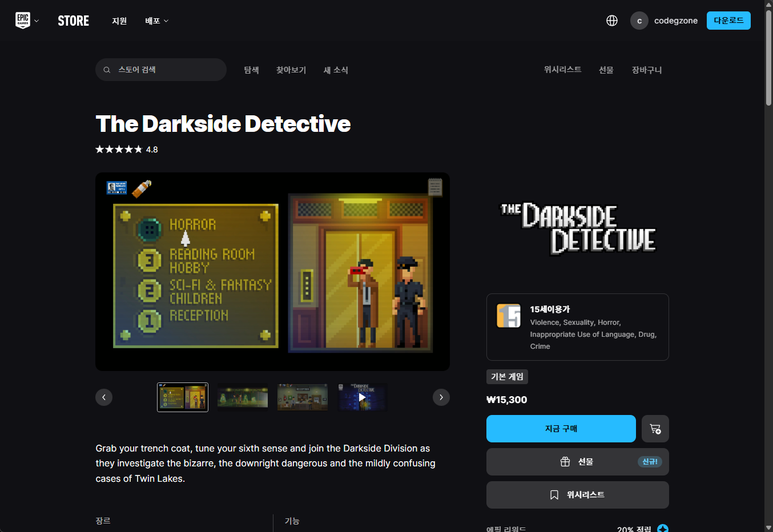Click the 4.8 rating value
This screenshot has width=773, height=532.
click(152, 150)
